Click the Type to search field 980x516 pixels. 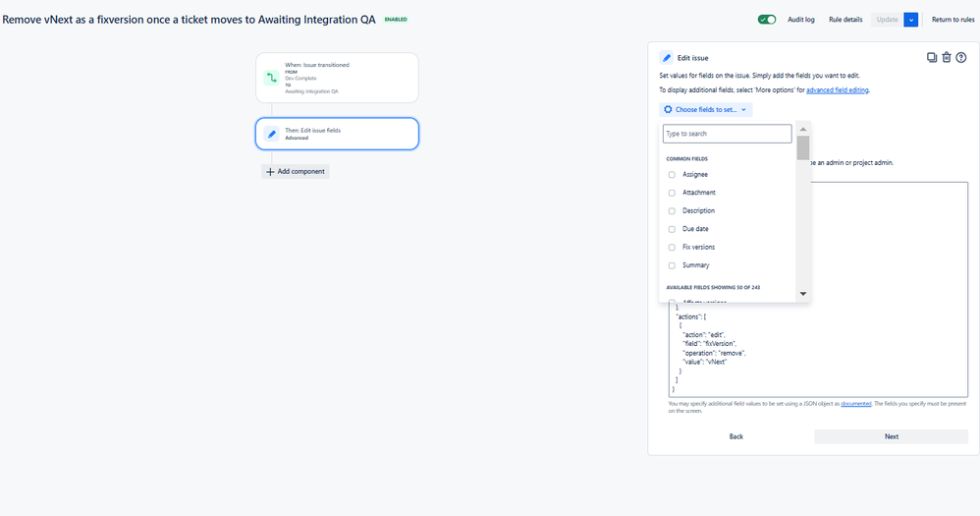point(727,134)
